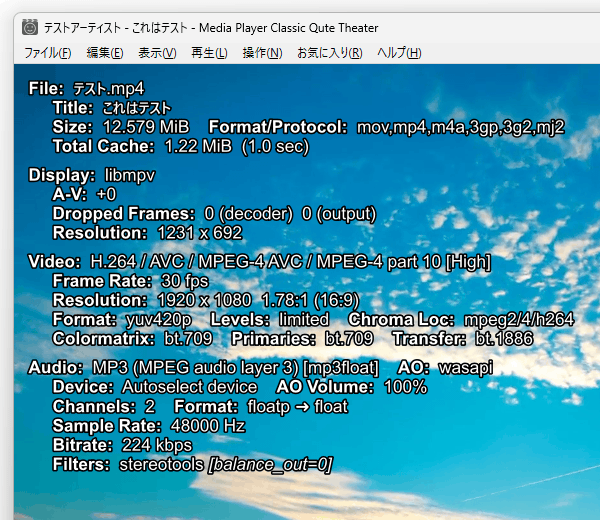Click the audio format floatp → float
The image size is (600, 520).
click(298, 407)
